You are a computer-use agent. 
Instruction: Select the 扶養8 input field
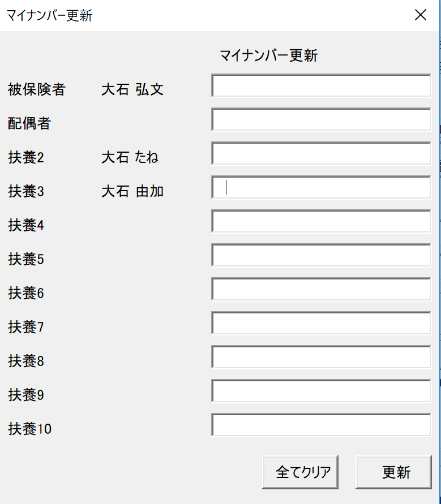(x=321, y=357)
